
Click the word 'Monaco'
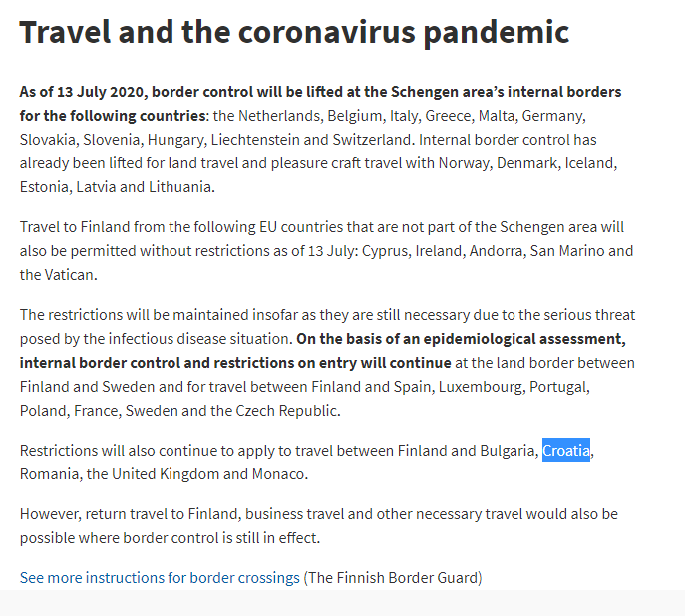tap(278, 474)
